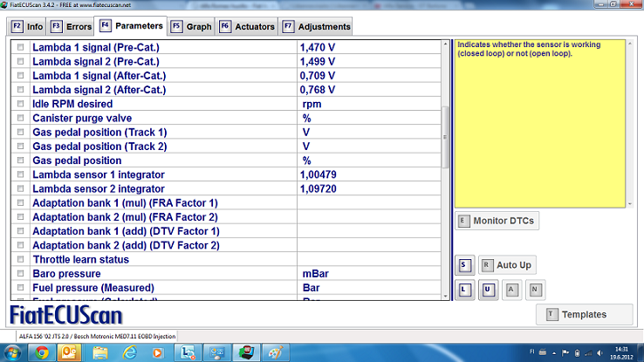
Task: Click the A button
Action: 511,290
